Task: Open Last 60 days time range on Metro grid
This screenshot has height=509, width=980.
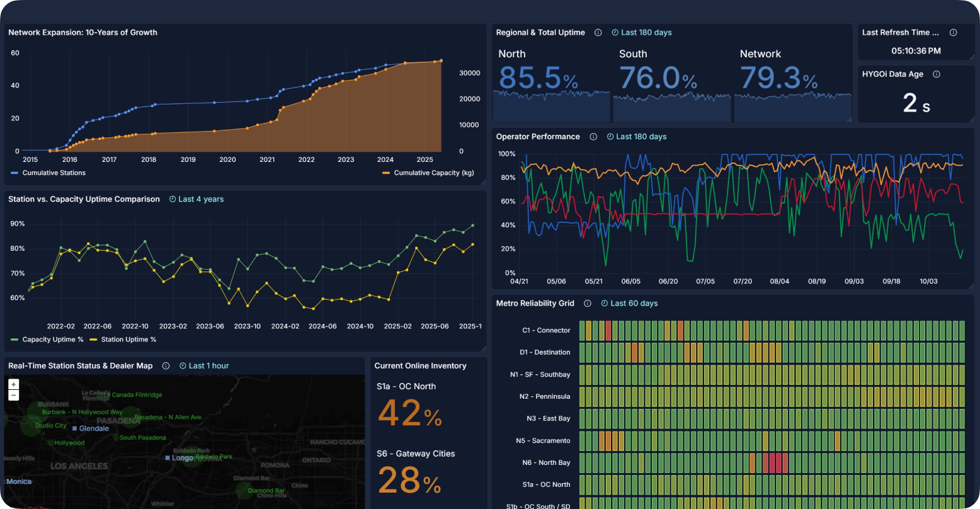Action: pos(629,304)
